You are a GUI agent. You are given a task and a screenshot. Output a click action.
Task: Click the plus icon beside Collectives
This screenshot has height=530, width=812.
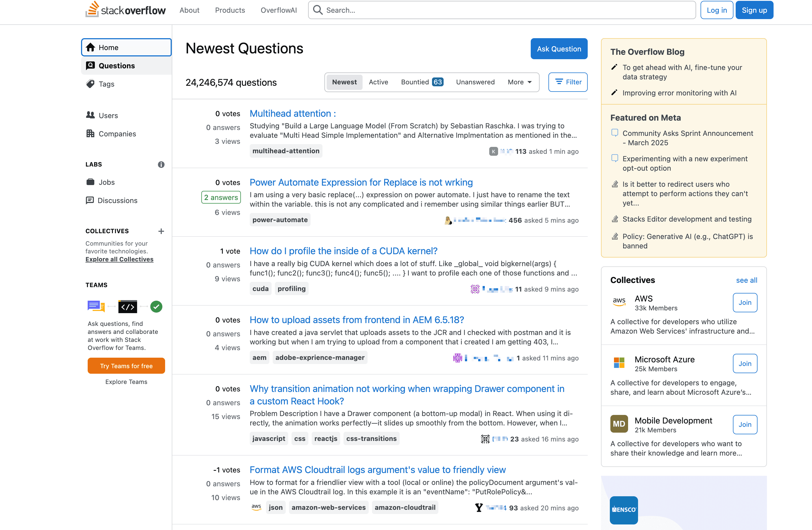pos(161,231)
